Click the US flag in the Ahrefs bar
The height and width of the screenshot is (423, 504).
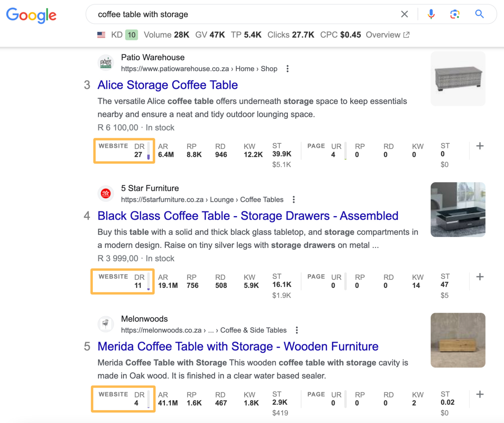point(101,35)
